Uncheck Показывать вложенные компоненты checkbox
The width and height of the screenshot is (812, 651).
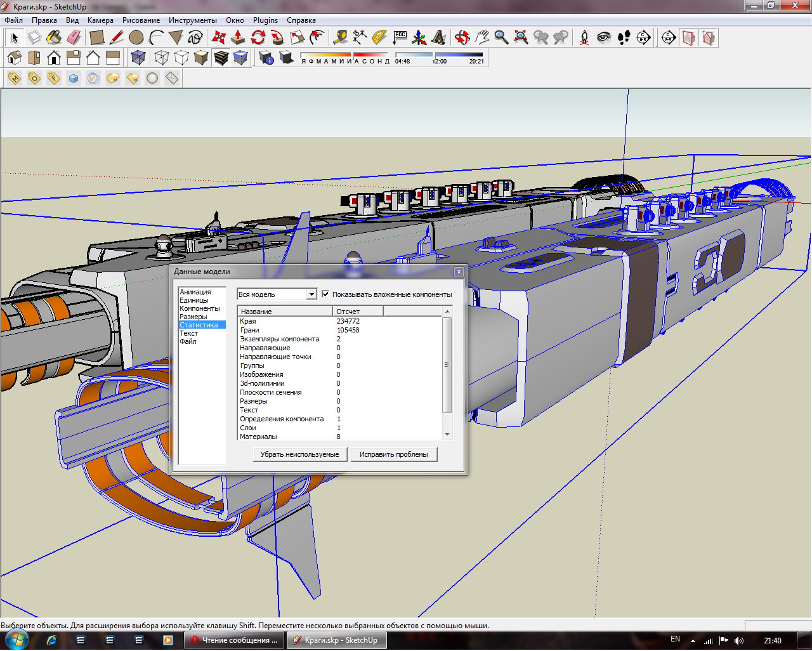(x=325, y=294)
